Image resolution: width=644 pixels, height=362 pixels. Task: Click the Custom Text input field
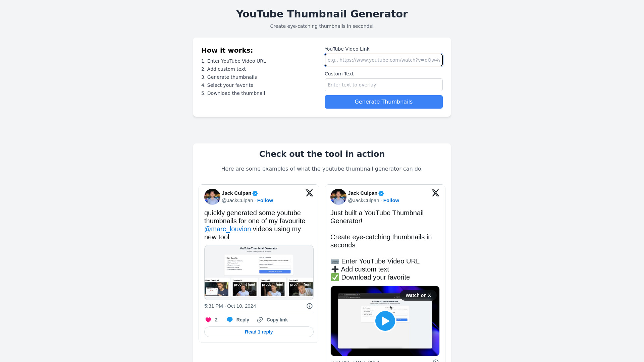tap(383, 85)
